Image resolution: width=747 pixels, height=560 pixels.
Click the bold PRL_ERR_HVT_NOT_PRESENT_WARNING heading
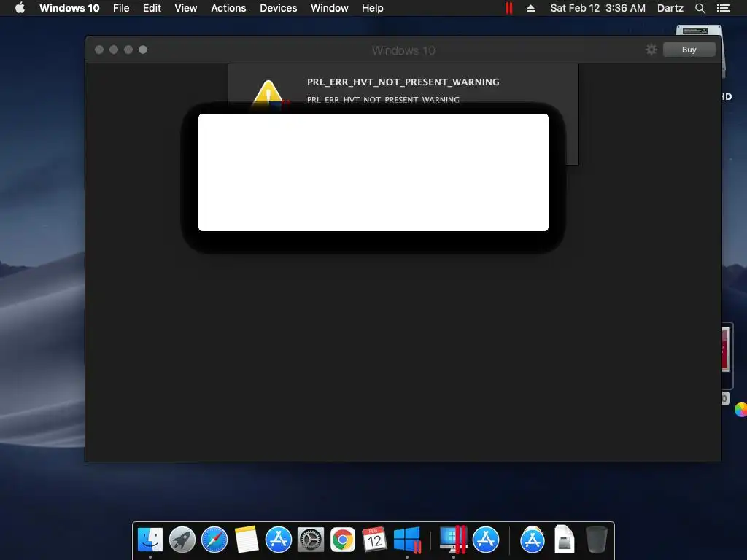(x=403, y=82)
